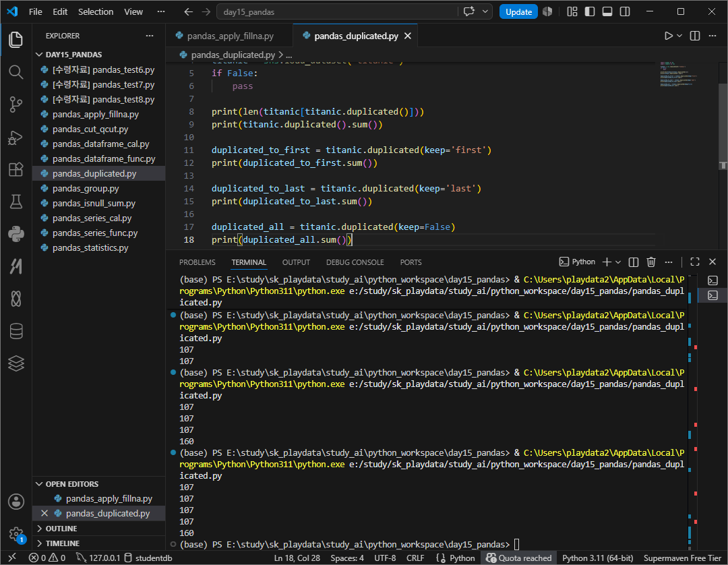Open the Python extension sidebar icon
The image size is (728, 565).
tap(16, 234)
